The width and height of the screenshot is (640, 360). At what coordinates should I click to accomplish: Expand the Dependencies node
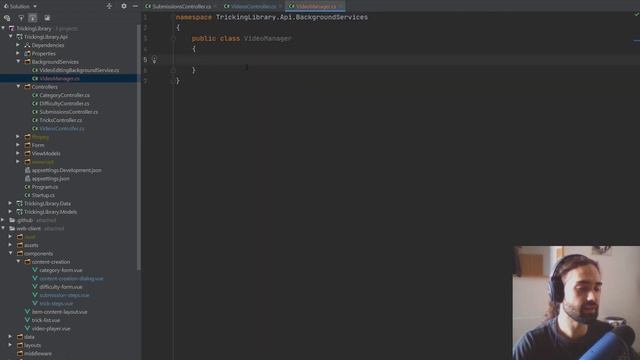click(x=18, y=45)
